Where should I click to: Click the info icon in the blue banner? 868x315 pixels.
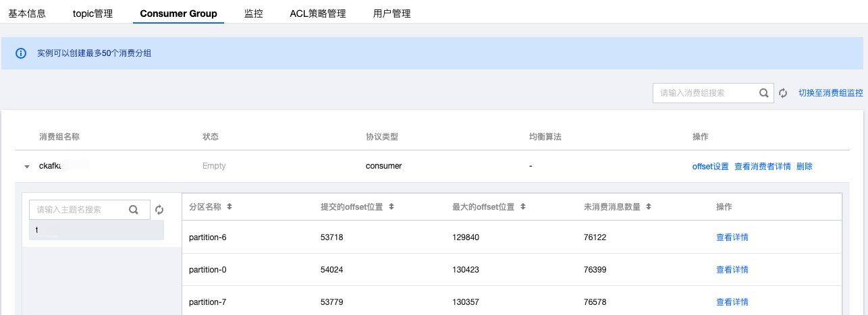(x=21, y=53)
